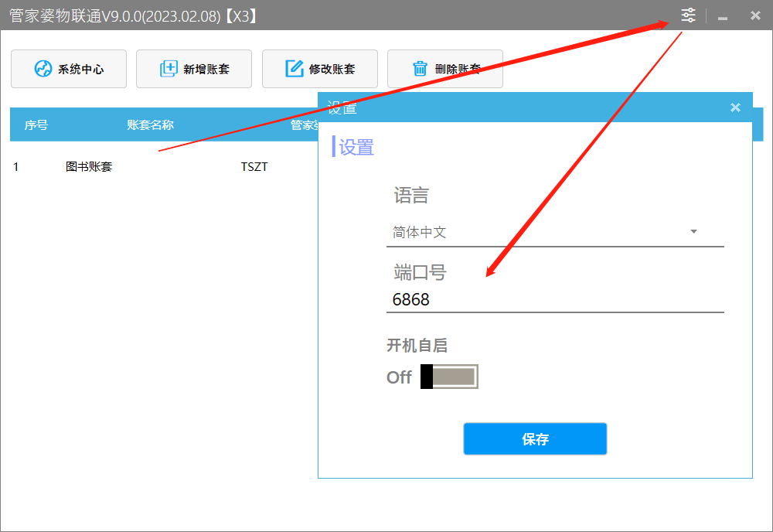Screen dimensions: 773x532
Task: Minimize the 管家婆物联通 window
Action: click(723, 17)
